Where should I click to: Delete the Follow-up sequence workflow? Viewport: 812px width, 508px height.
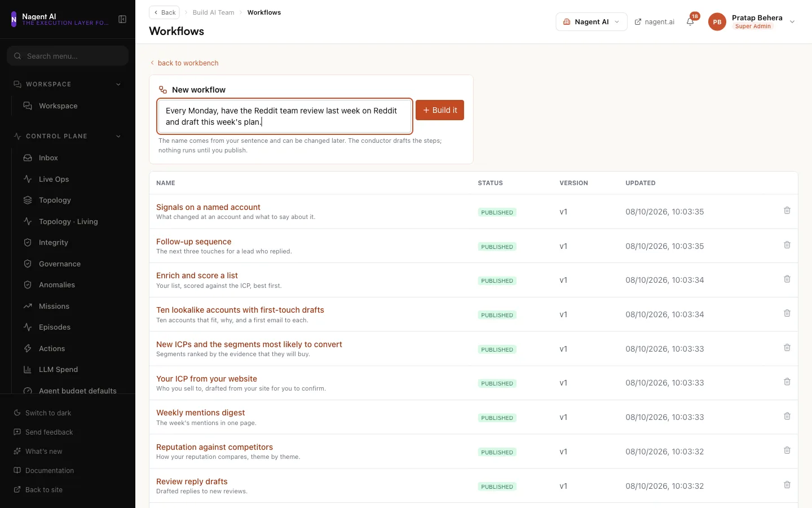point(787,245)
